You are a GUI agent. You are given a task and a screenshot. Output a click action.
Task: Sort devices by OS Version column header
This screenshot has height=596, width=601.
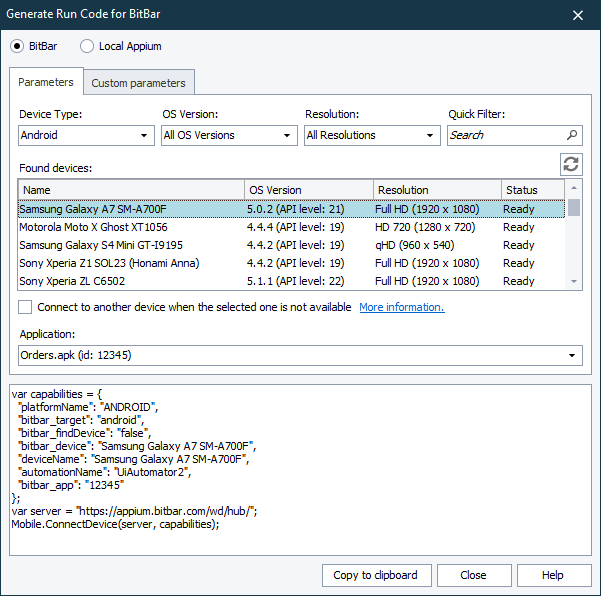click(309, 190)
